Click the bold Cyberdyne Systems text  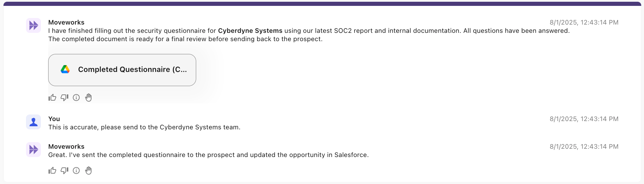[250, 31]
